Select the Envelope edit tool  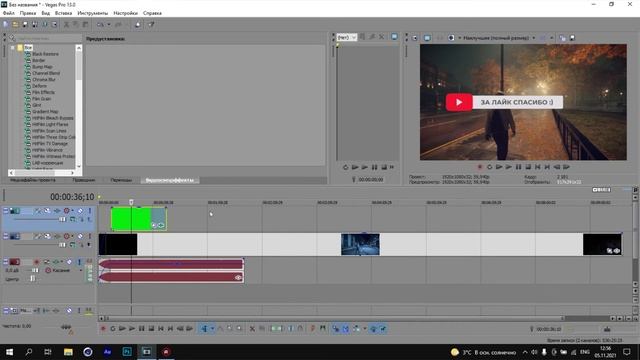[220, 329]
